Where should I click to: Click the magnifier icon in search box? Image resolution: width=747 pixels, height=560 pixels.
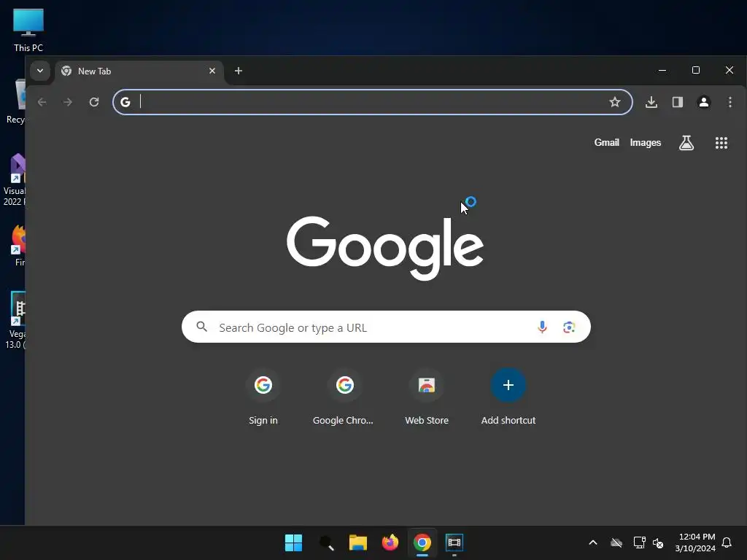[202, 327]
